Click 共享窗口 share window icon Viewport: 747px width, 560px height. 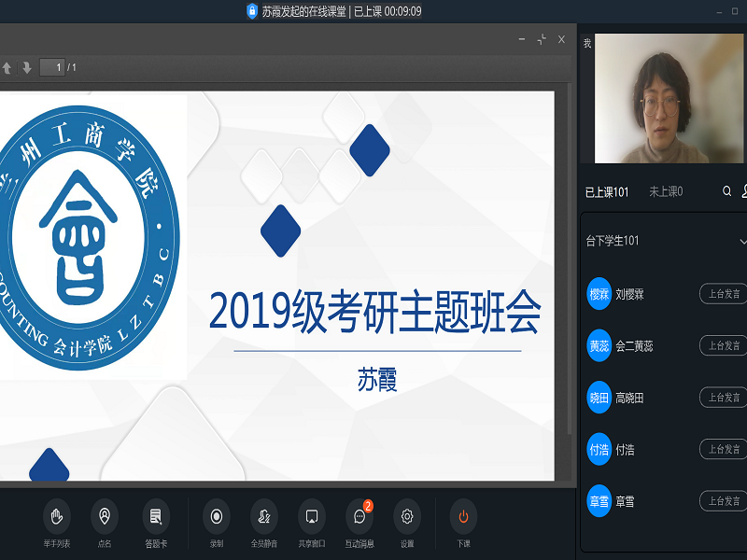(x=312, y=516)
